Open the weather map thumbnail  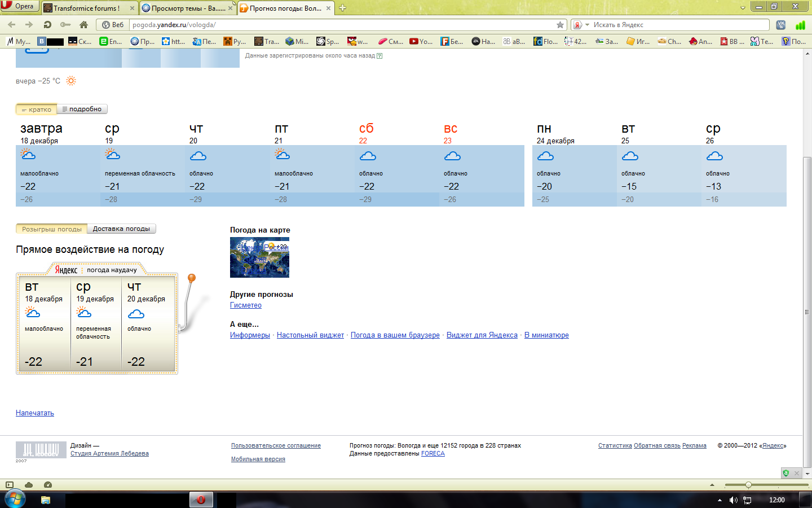click(259, 257)
